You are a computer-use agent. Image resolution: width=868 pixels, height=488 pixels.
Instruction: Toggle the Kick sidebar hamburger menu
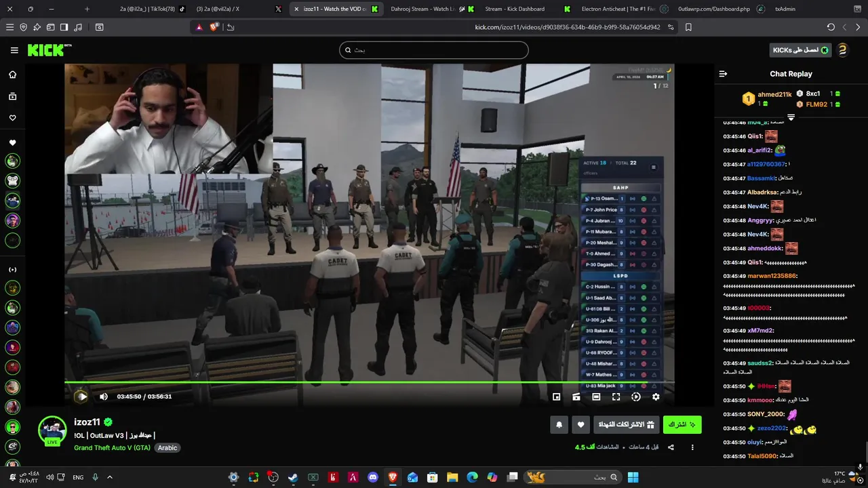pyautogui.click(x=14, y=50)
